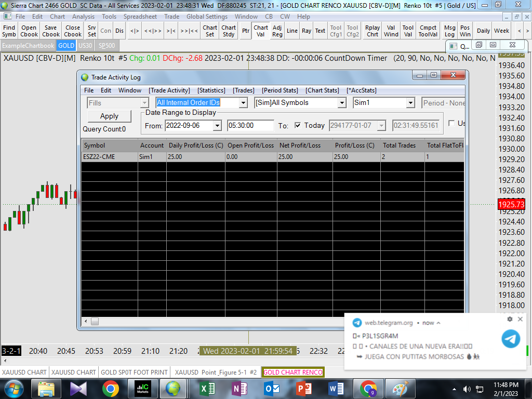532x399 pixels.
Task: Open the Analysis menu in main menubar
Action: tap(83, 17)
